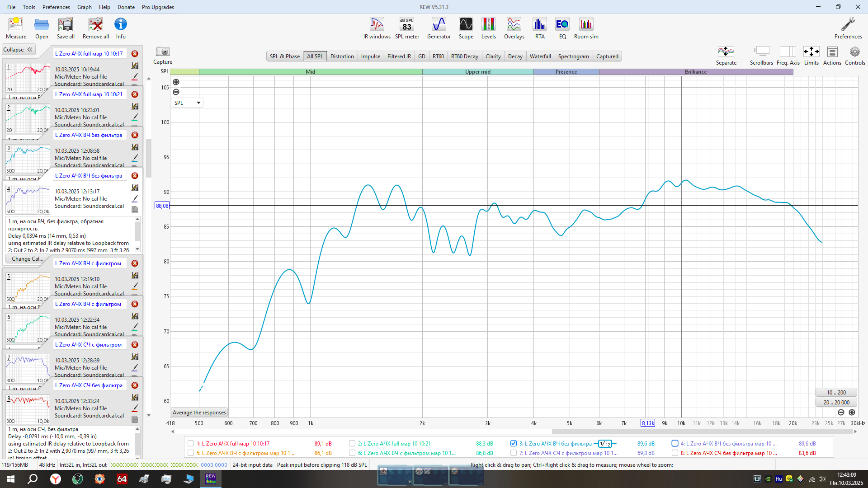Switch to Waterfall tab
868x488 pixels.
[x=540, y=56]
